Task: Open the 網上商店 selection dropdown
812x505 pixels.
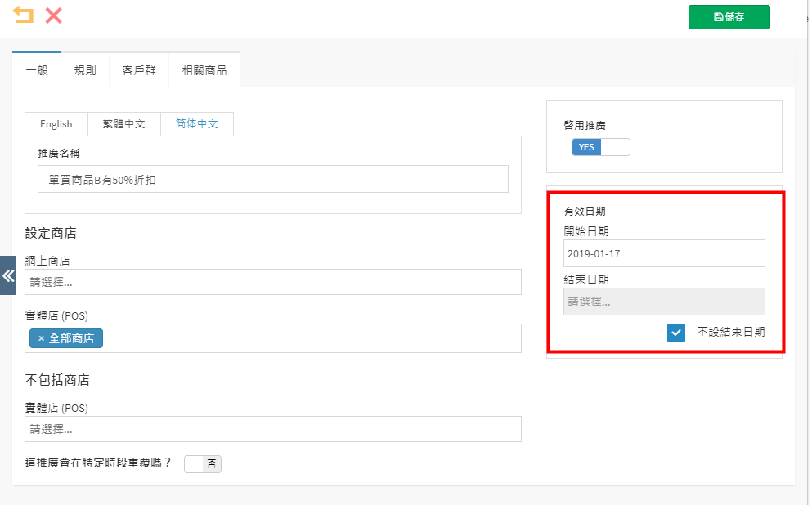Action: point(273,282)
